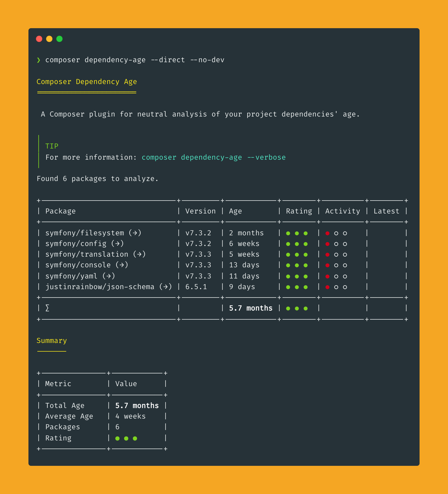
Task: Click the green prompt chevron
Action: (39, 60)
